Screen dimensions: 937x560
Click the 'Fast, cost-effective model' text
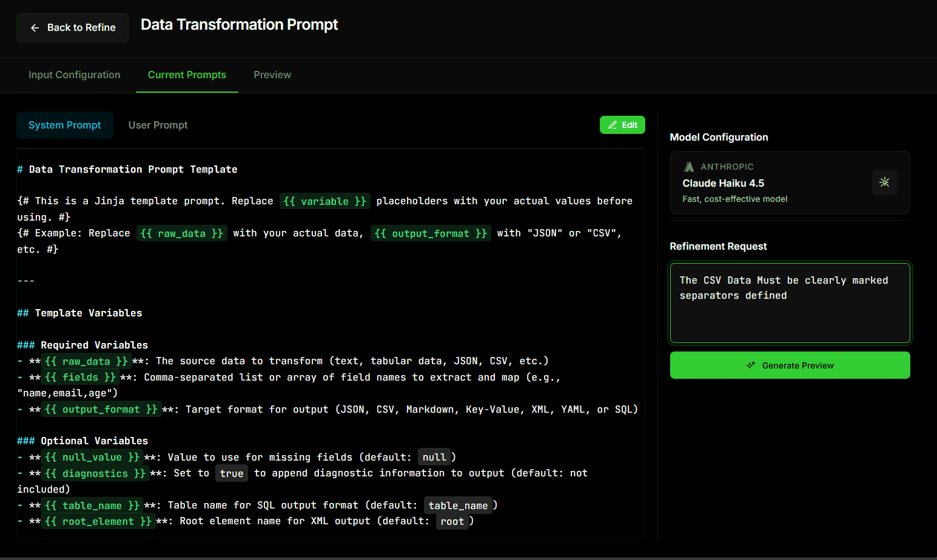[x=734, y=199]
